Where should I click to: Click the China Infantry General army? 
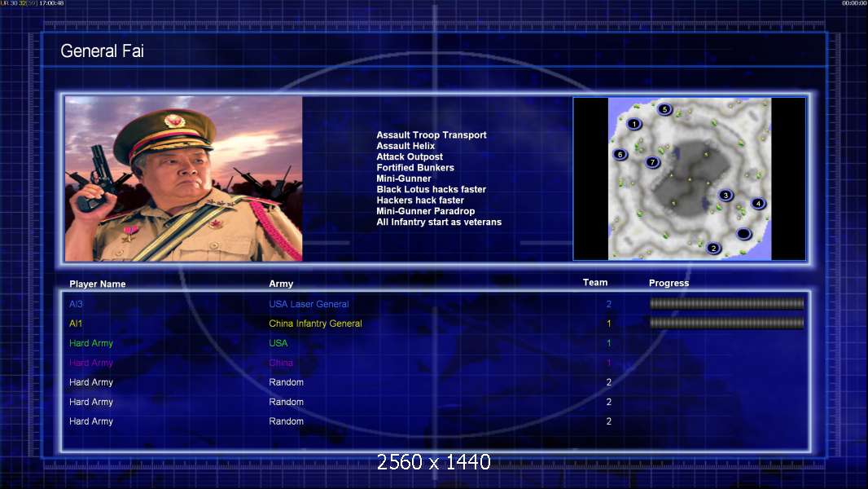(x=316, y=324)
